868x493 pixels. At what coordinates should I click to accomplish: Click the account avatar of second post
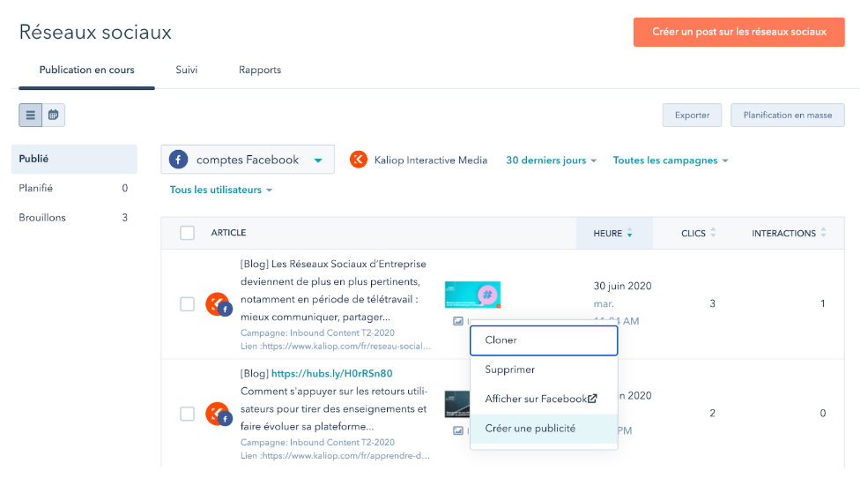(x=217, y=414)
